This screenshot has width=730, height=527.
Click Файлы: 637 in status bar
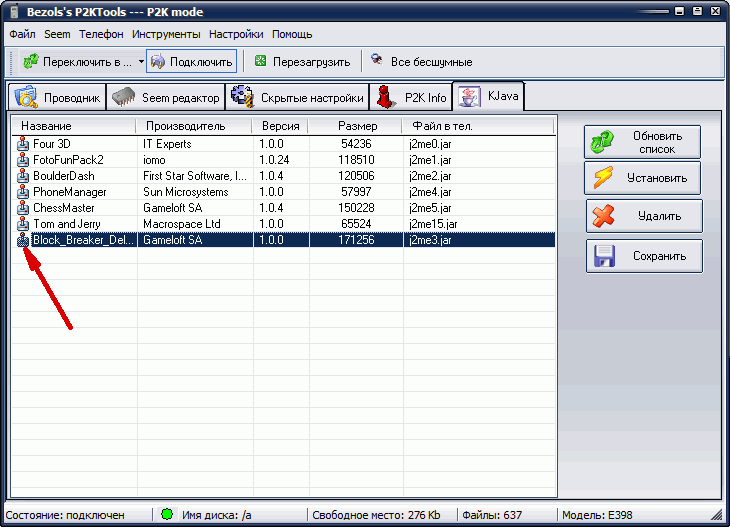click(492, 515)
